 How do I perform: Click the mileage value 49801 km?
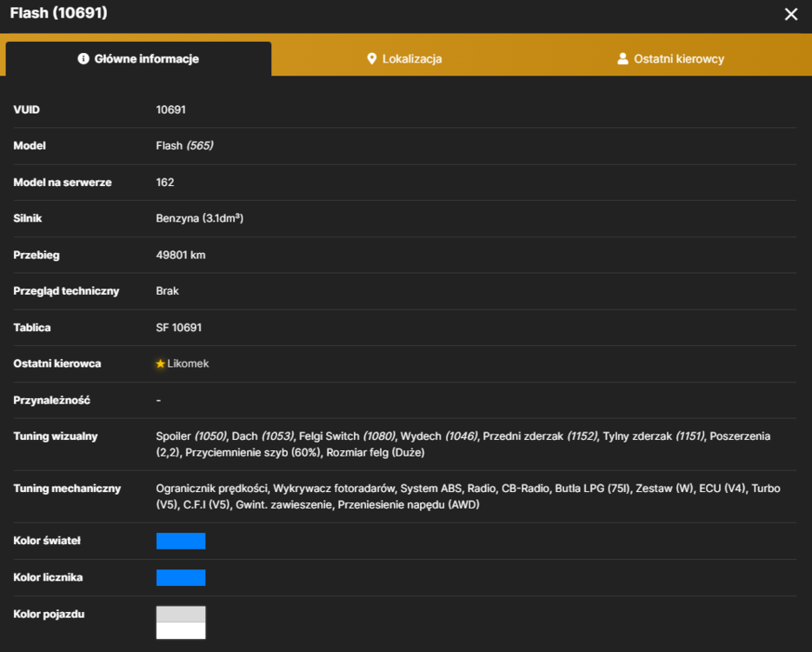pyautogui.click(x=181, y=255)
